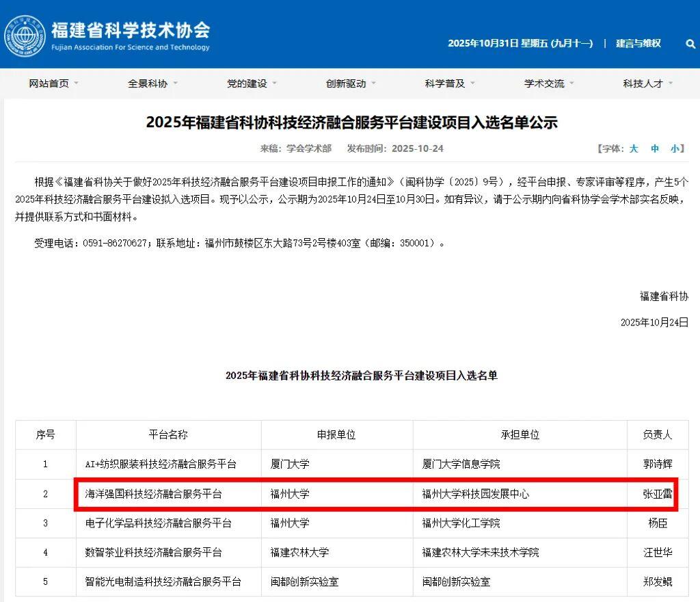Click 闽都创新实验室 in 申报单位 column
Screen dimensions: 700x602
point(304,582)
